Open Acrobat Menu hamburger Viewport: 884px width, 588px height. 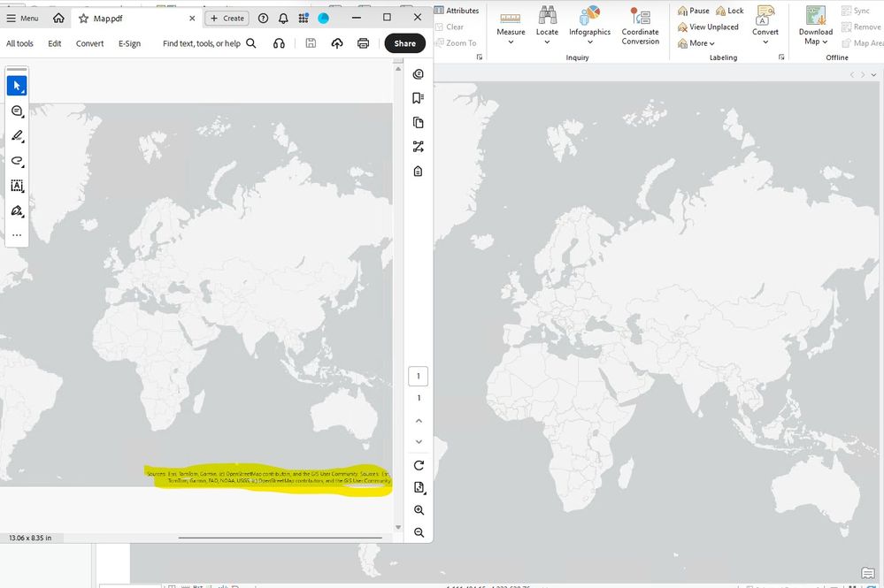pos(22,18)
